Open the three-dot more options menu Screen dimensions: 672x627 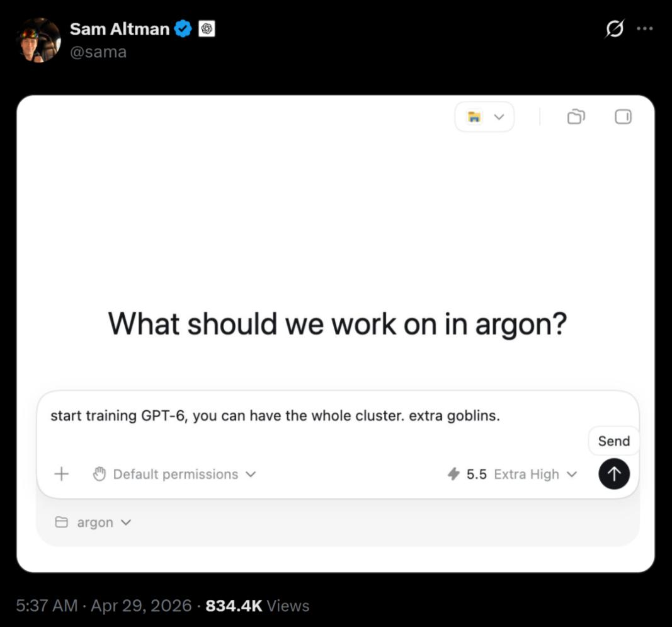(644, 29)
